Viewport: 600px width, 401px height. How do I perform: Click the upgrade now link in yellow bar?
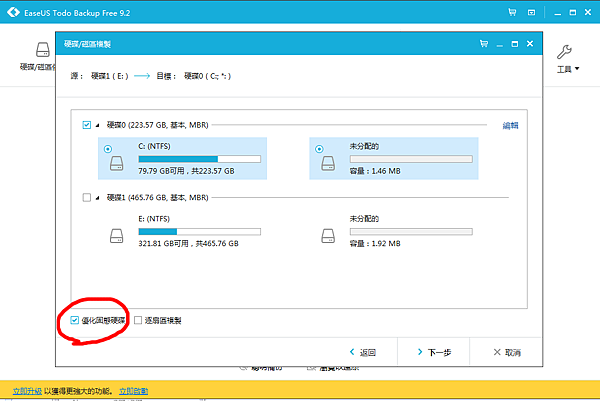(27, 391)
